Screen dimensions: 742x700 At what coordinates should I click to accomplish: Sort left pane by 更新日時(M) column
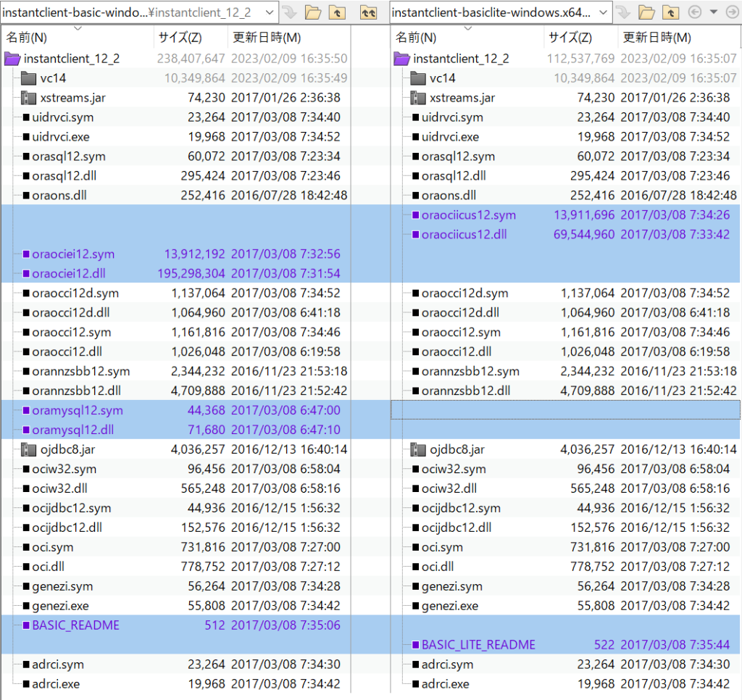(x=266, y=38)
